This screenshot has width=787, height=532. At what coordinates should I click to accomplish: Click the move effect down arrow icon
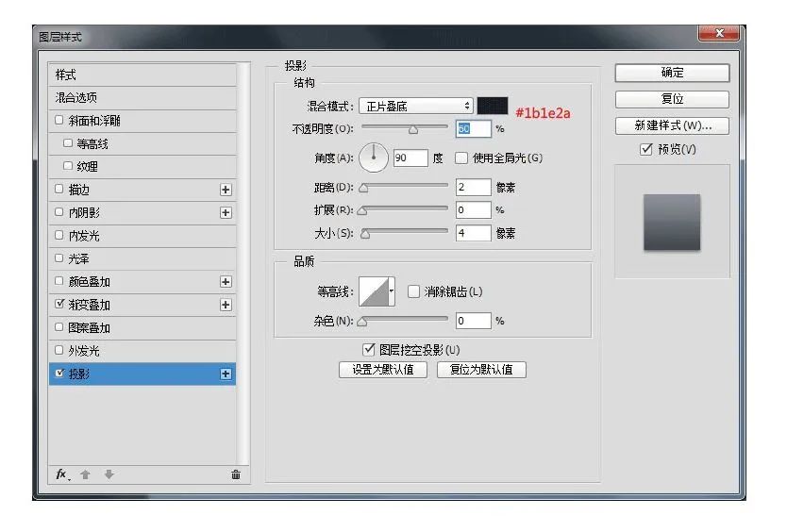click(x=109, y=474)
